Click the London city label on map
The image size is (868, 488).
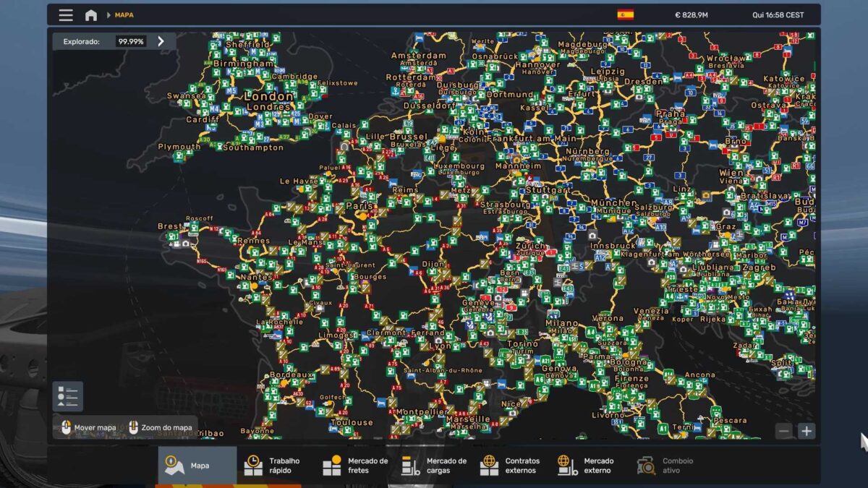tap(268, 96)
